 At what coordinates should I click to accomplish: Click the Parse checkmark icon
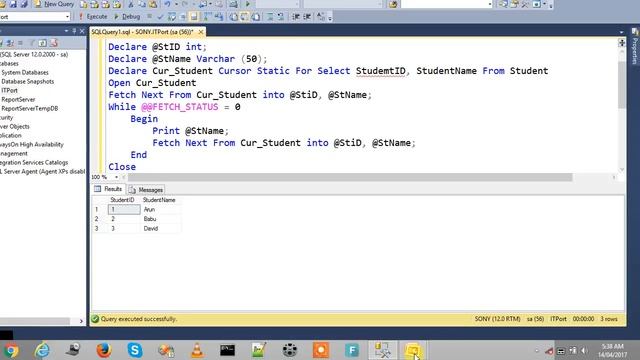click(160, 17)
